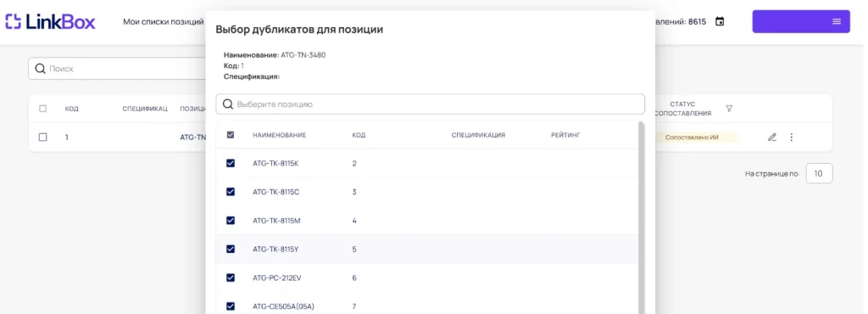Click the pencil edit icon in row 1

coord(772,137)
